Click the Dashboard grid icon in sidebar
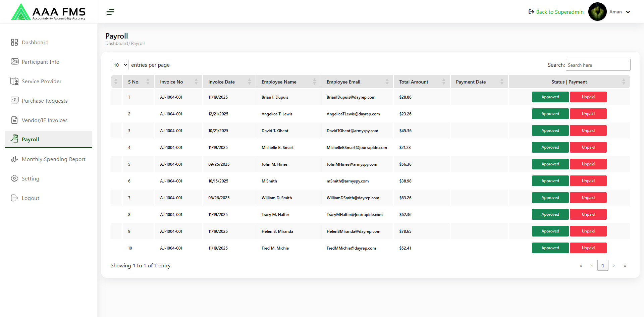 14,42
